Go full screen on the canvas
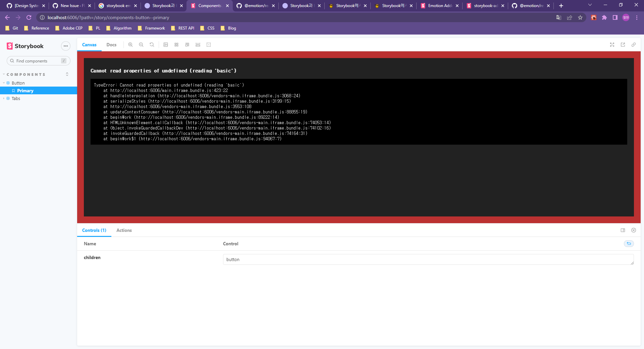The height and width of the screenshot is (349, 644). pos(612,44)
